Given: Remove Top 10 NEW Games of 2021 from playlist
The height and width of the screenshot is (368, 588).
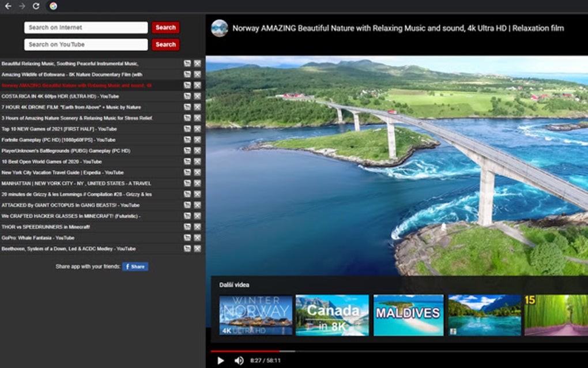Looking at the screenshot, I should coord(198,129).
